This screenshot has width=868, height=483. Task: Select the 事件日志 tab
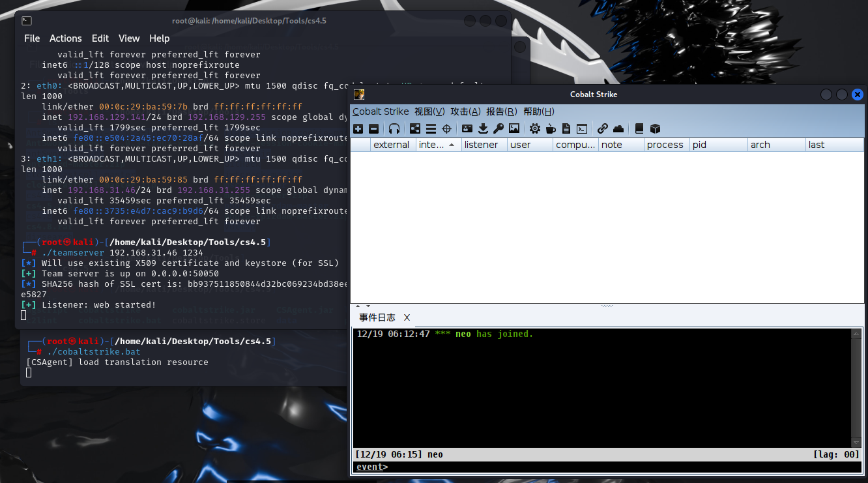pos(377,317)
